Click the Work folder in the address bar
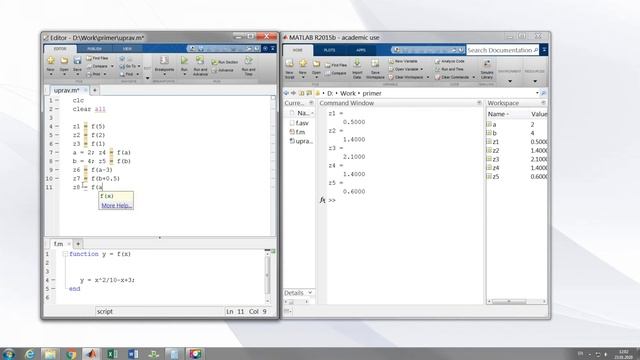 pyautogui.click(x=348, y=93)
